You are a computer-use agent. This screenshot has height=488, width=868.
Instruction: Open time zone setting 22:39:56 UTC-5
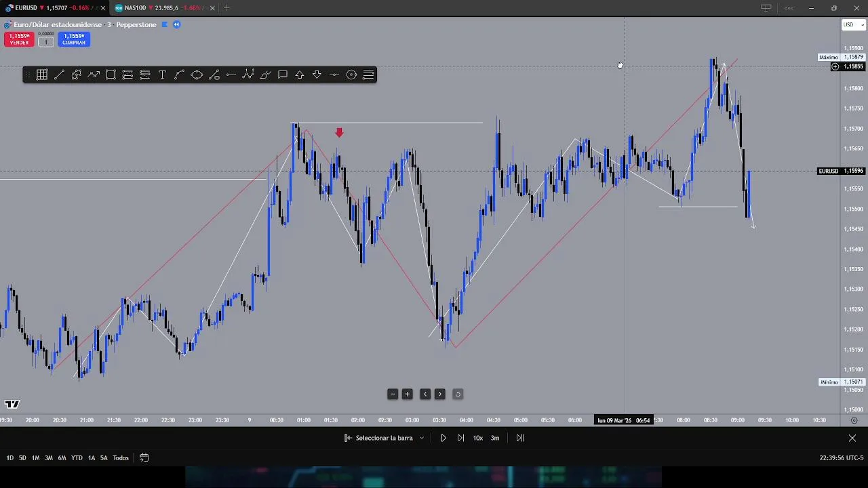point(842,458)
